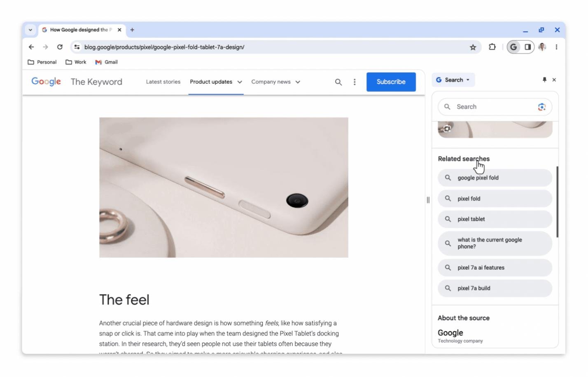Expand the Product updates menu
Screen dimensions: 588x377
[216, 82]
